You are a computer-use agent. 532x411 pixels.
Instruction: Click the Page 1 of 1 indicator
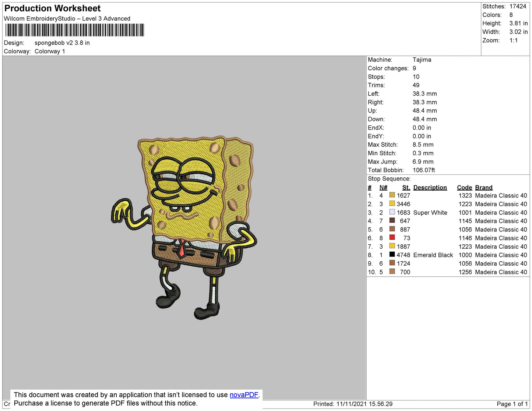tap(512, 404)
